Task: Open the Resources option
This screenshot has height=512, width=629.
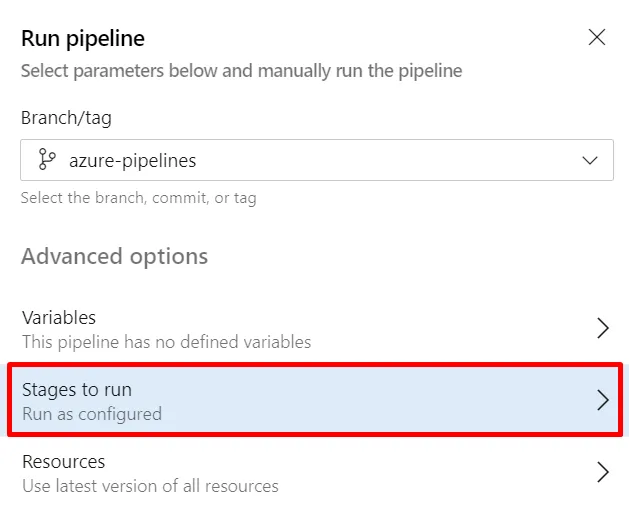Action: click(64, 462)
